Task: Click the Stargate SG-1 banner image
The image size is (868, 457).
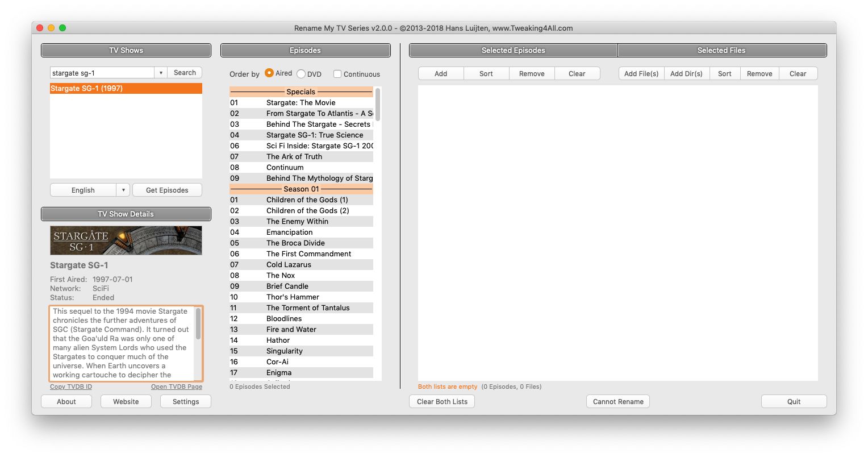Action: [126, 240]
